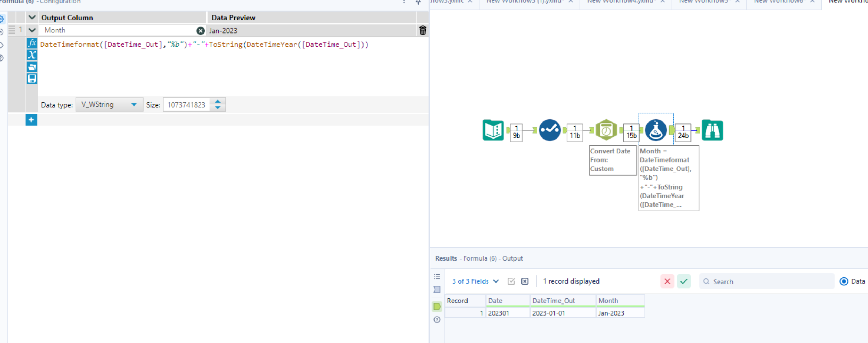Select the Input Data tool on the canvas
The height and width of the screenshot is (343, 868).
(493, 130)
